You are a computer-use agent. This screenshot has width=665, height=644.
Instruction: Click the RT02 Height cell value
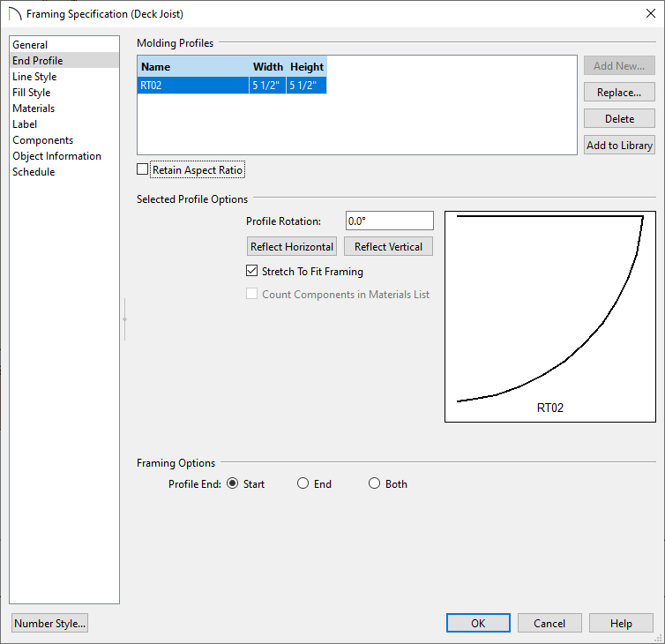point(306,86)
